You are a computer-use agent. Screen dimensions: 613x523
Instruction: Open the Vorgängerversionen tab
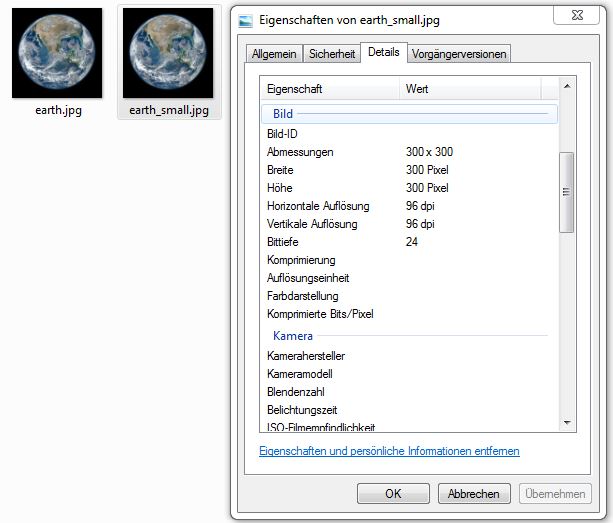tap(459, 54)
